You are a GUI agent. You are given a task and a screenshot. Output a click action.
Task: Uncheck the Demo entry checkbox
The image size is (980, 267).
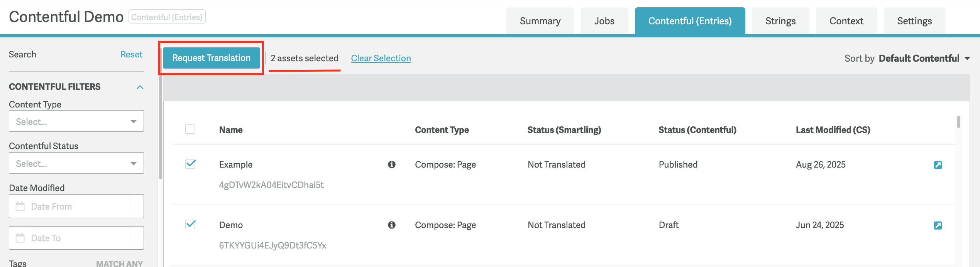(x=190, y=225)
